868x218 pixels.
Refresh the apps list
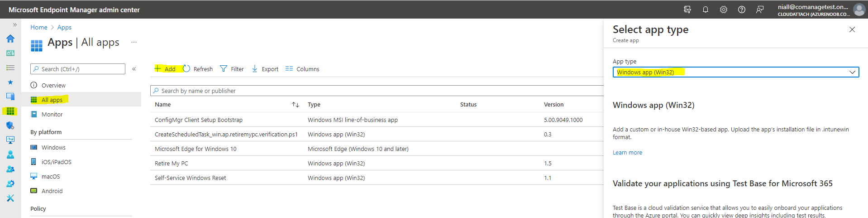point(198,69)
